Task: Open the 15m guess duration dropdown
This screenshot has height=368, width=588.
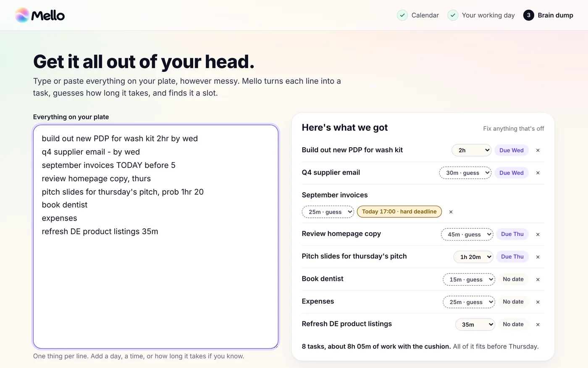Action: [x=469, y=279]
